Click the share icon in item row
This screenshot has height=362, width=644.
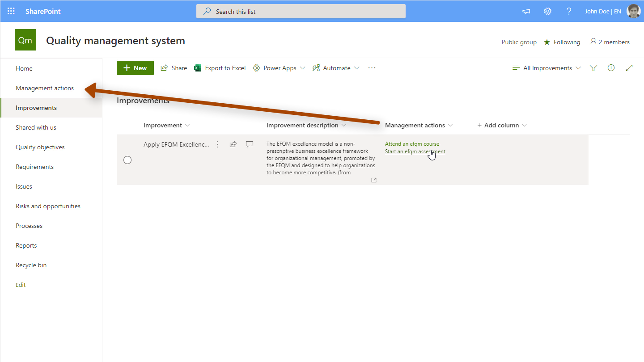point(233,144)
